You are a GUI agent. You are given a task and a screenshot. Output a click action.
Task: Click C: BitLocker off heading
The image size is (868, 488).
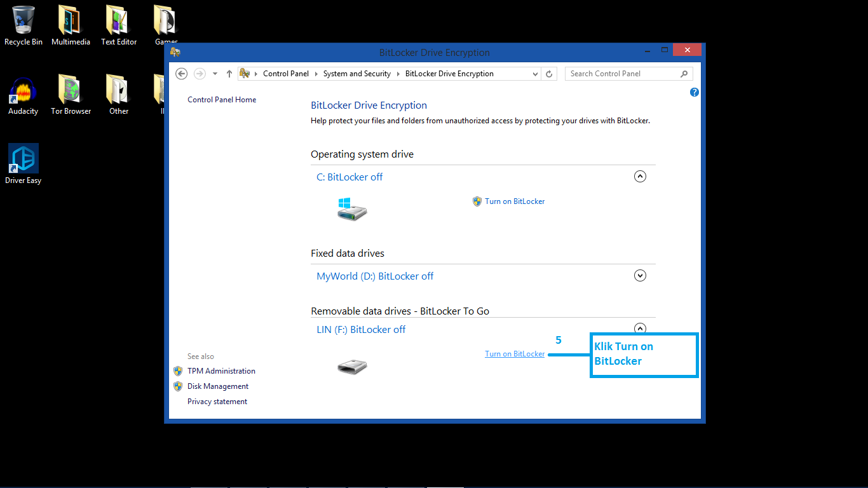click(349, 177)
